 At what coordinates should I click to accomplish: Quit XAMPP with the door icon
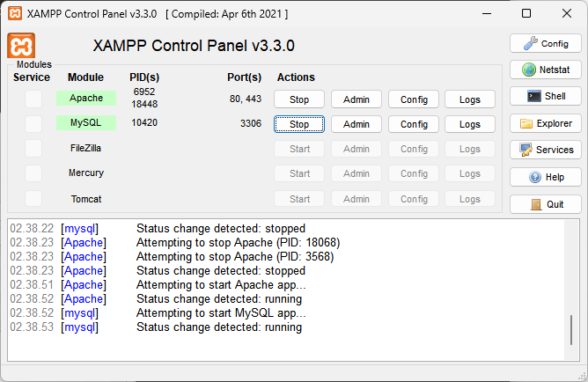point(546,204)
